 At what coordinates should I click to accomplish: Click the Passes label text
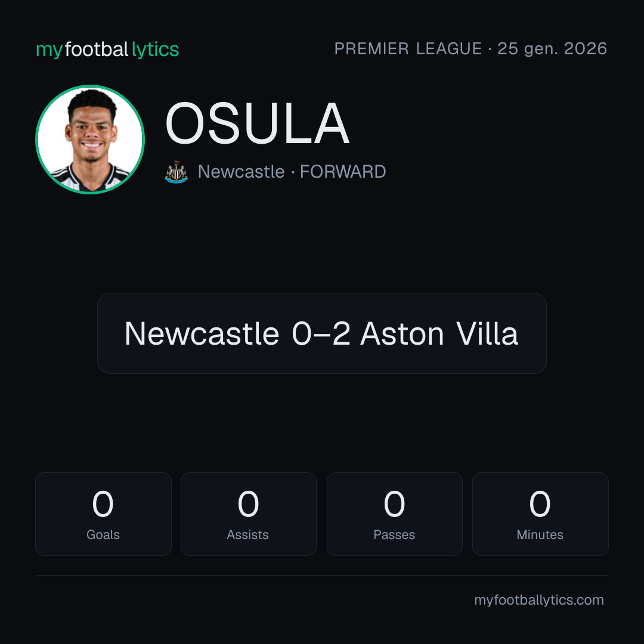pyautogui.click(x=394, y=535)
